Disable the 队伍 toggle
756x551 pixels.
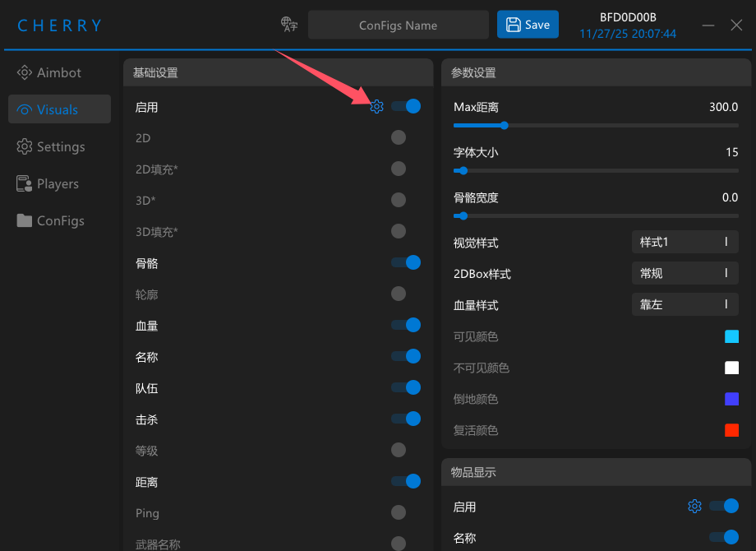pyautogui.click(x=406, y=387)
